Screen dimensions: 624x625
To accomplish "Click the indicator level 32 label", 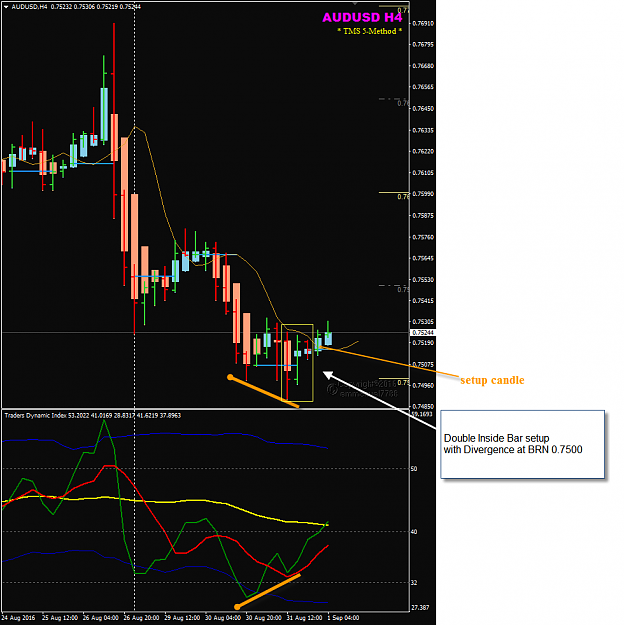I will (414, 583).
